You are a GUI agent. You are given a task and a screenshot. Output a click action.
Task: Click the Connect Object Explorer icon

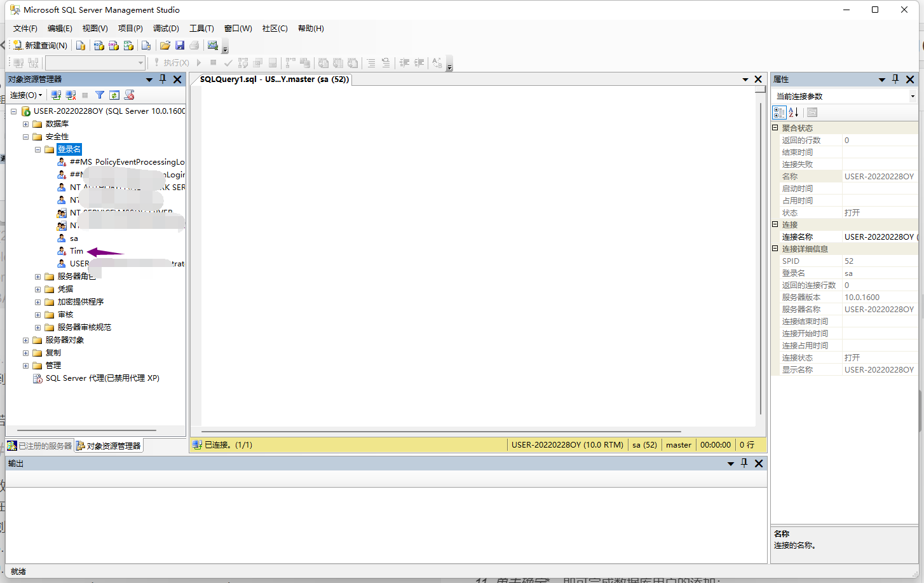56,95
